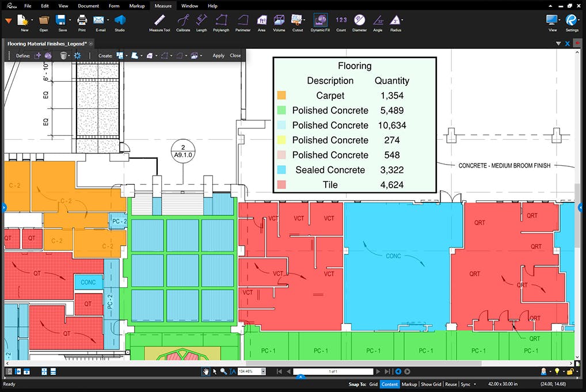
Task: Switch to Flooring Material Finishes_Legend tab
Action: [x=48, y=44]
